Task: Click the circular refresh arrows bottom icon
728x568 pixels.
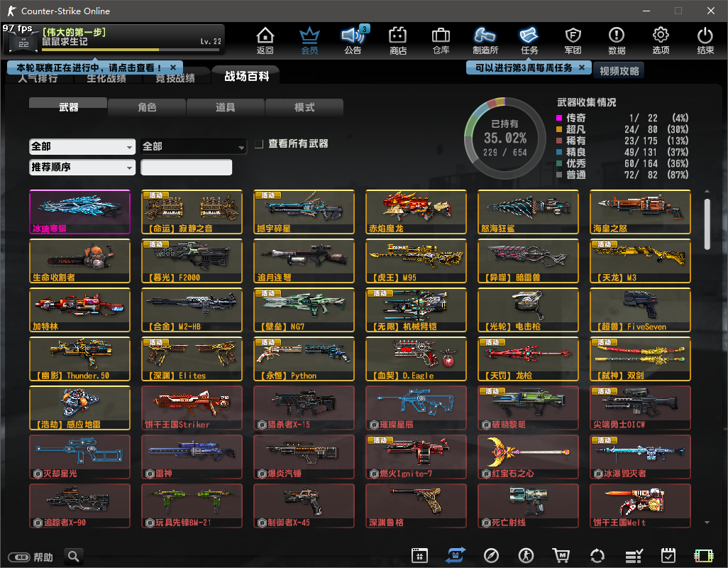Action: (x=597, y=555)
